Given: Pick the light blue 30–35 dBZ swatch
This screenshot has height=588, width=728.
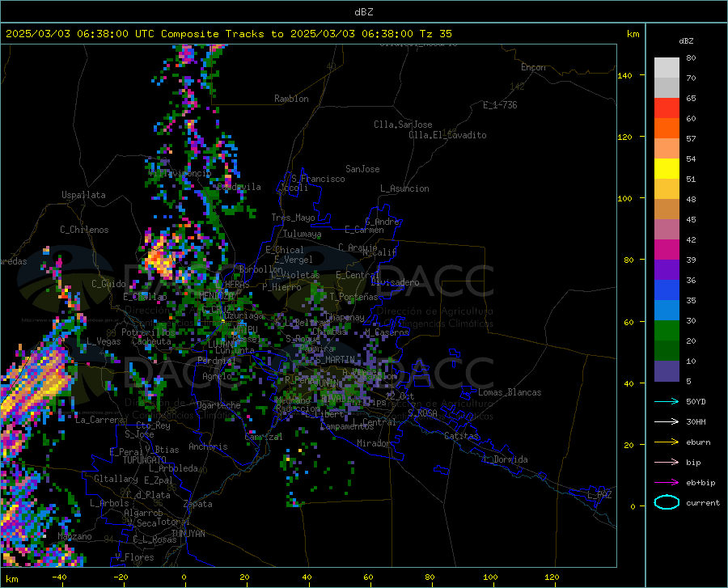Looking at the screenshot, I should pos(667,311).
